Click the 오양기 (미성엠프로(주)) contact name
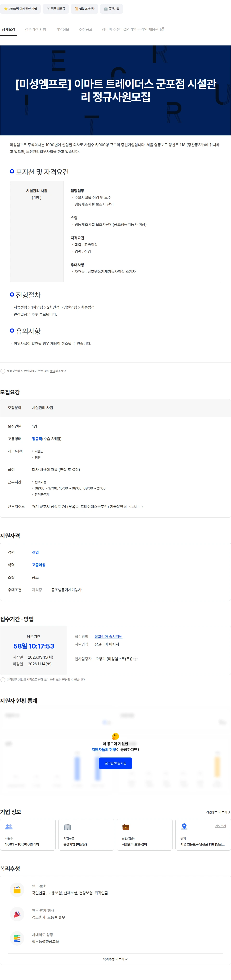Viewport: 231px width, 980px height. point(114,659)
